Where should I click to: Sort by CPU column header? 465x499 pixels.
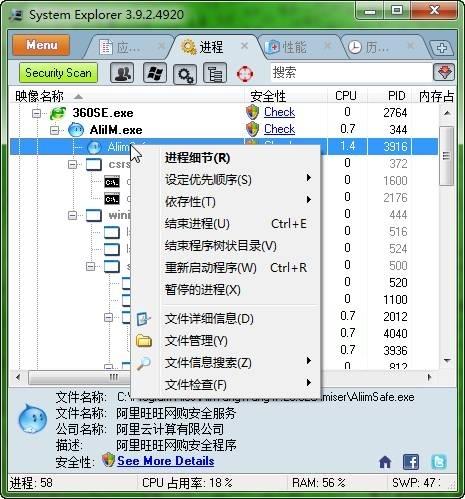[x=346, y=96]
